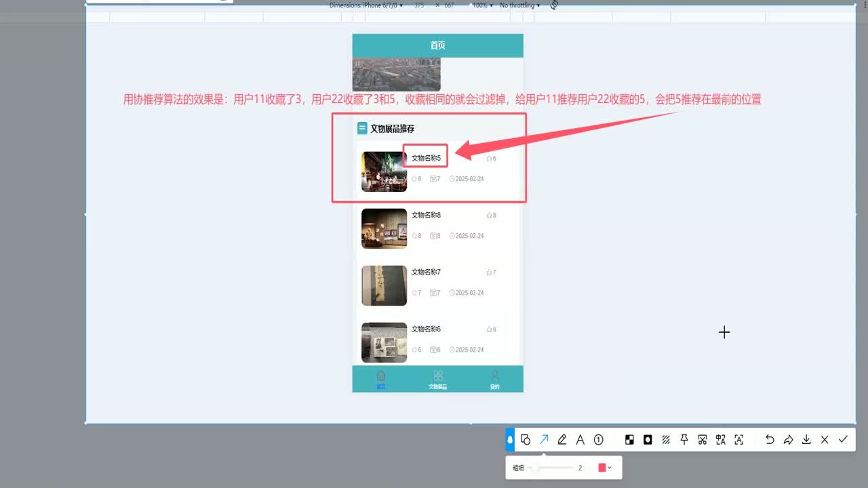Image resolution: width=868 pixels, height=488 pixels.
Task: Open the red annotation color dropdown
Action: (605, 468)
